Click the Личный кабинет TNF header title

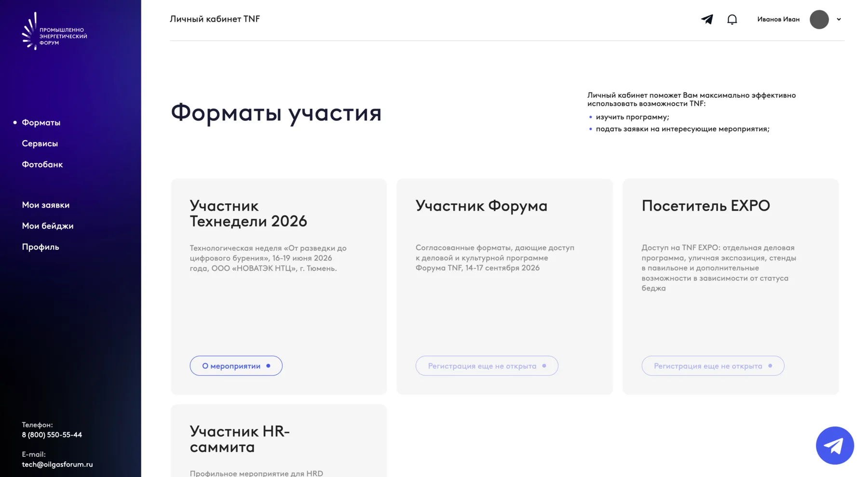[215, 19]
